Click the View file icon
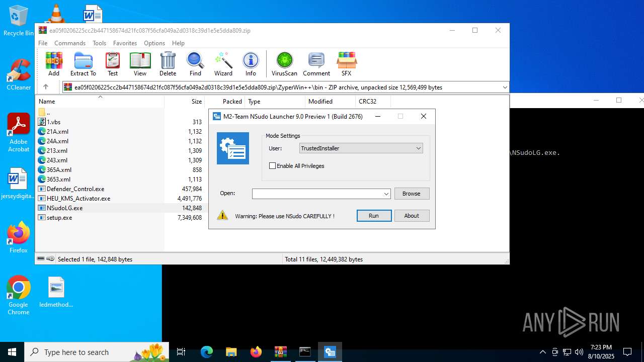Screen dimensions: 644x362 tap(140, 64)
